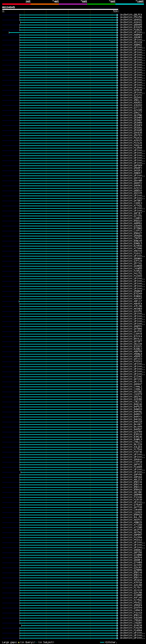Click the white query bar under AU194945
This screenshot has height=644, width=146.
(60, 10)
